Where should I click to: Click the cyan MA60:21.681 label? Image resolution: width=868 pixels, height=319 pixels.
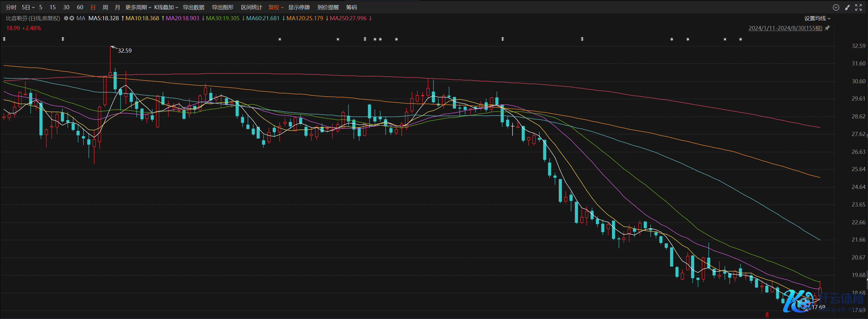(x=263, y=18)
